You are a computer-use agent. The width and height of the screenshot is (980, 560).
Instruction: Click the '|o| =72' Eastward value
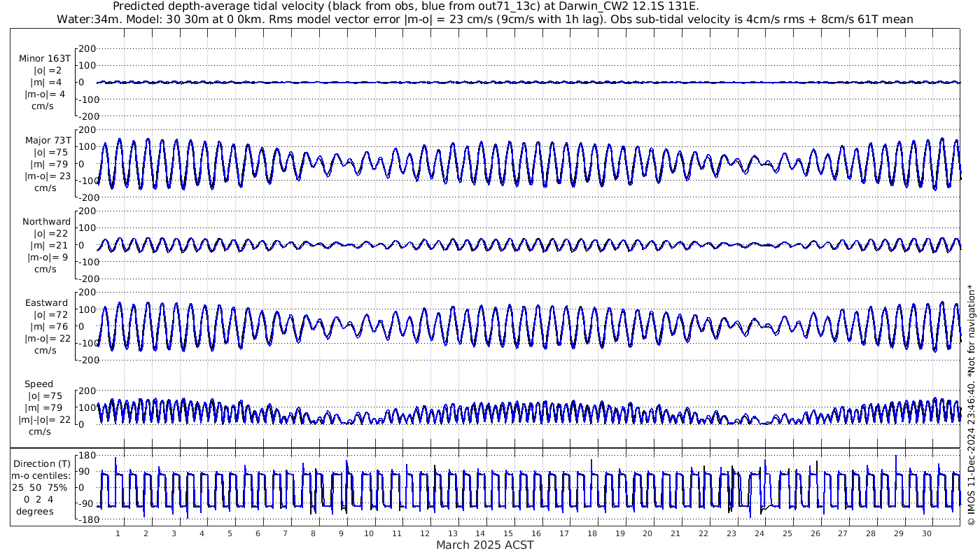pyautogui.click(x=51, y=315)
